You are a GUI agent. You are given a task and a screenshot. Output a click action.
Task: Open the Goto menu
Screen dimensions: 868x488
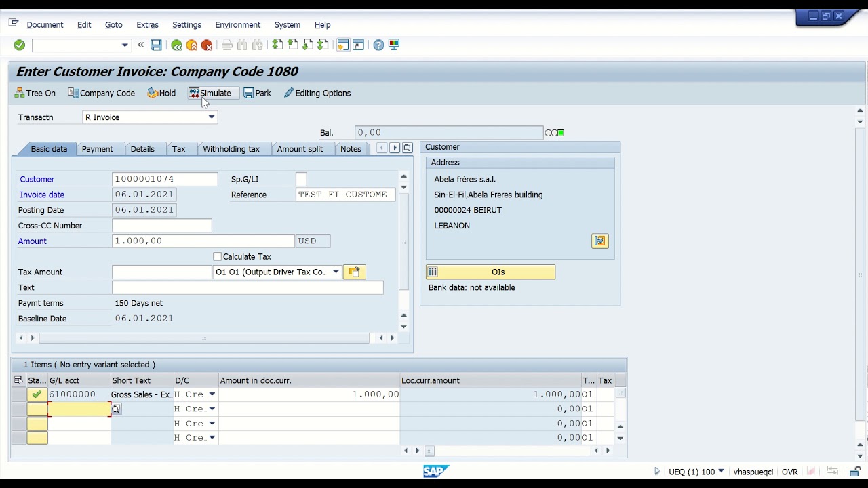coord(114,25)
